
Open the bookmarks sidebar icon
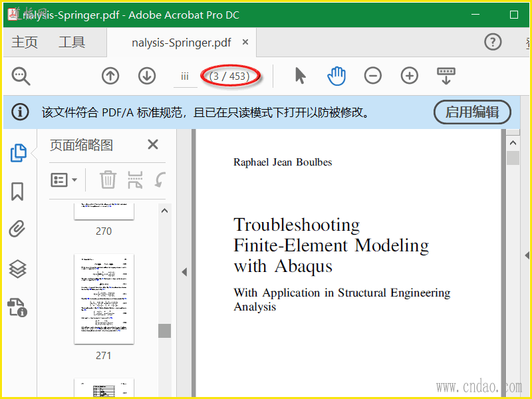tap(17, 192)
